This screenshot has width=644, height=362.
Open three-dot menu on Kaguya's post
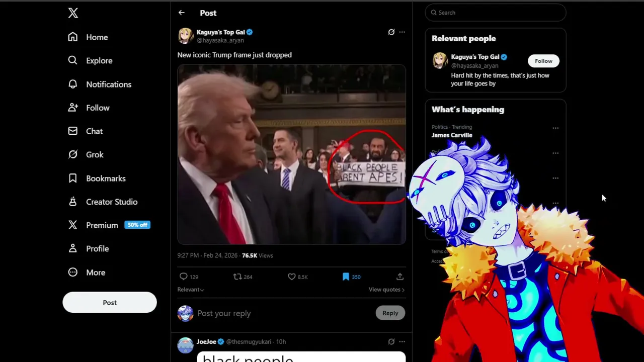402,32
